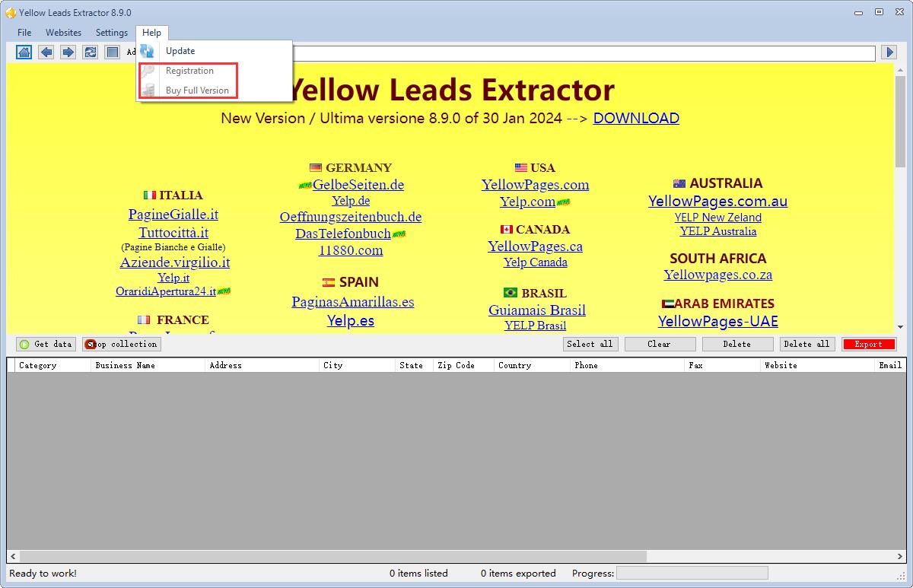
Task: Open the Yellowpages.co.za link
Action: pyautogui.click(x=718, y=275)
